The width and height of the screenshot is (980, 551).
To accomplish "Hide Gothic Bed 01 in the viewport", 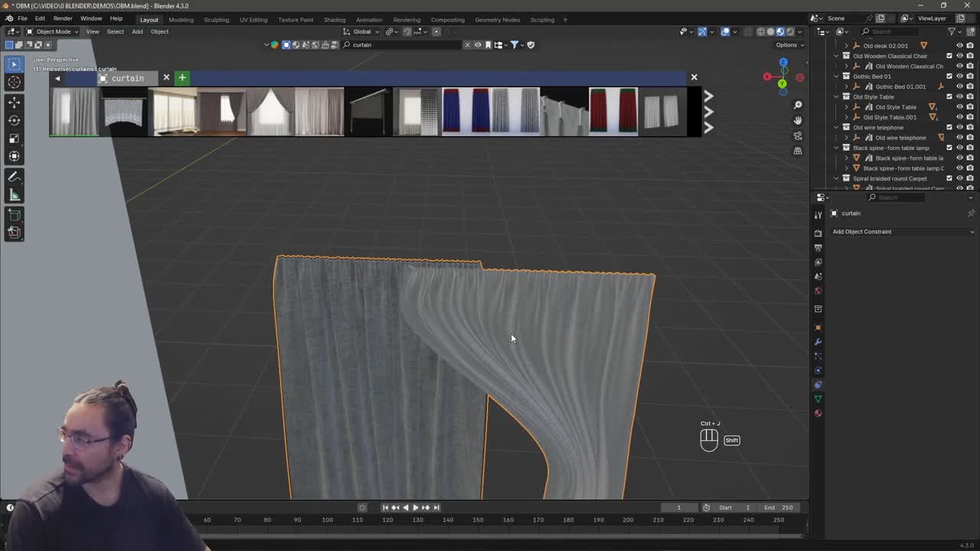I will pos(959,76).
